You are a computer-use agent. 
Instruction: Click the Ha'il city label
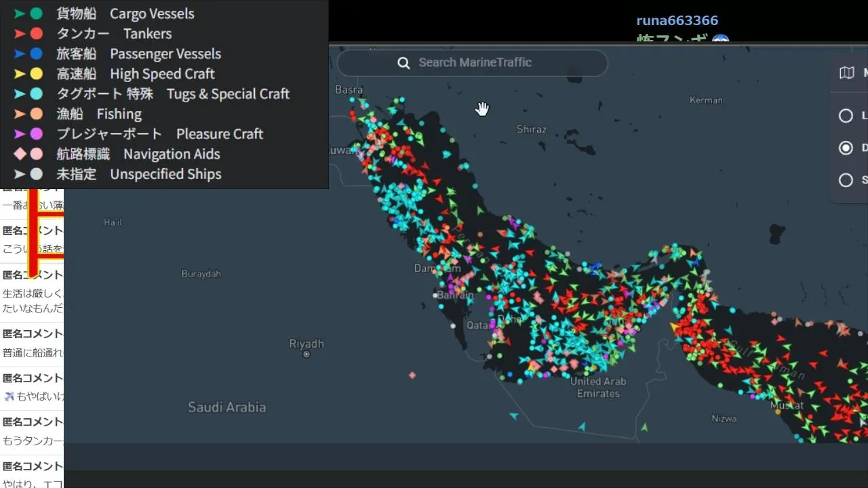(x=113, y=222)
